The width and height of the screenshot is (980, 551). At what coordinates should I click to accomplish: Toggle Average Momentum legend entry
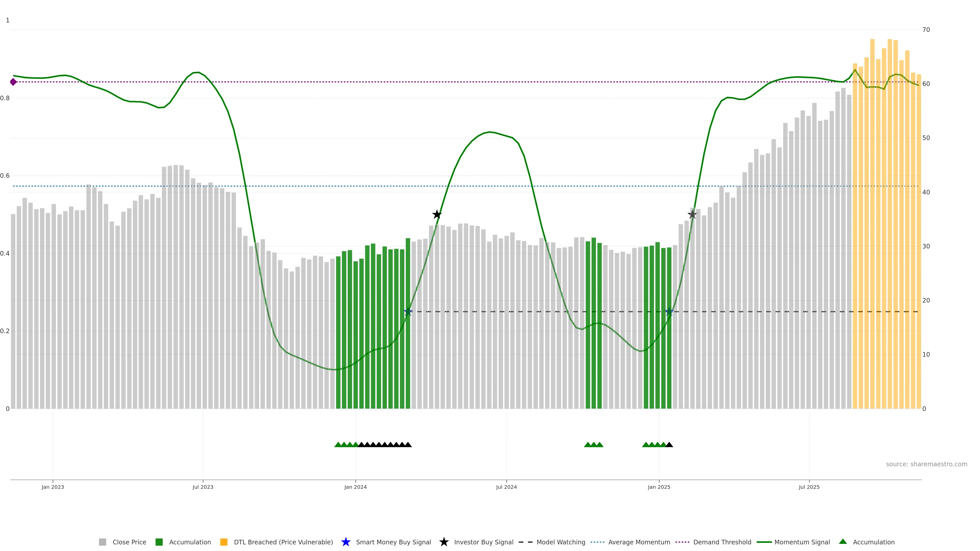point(639,542)
